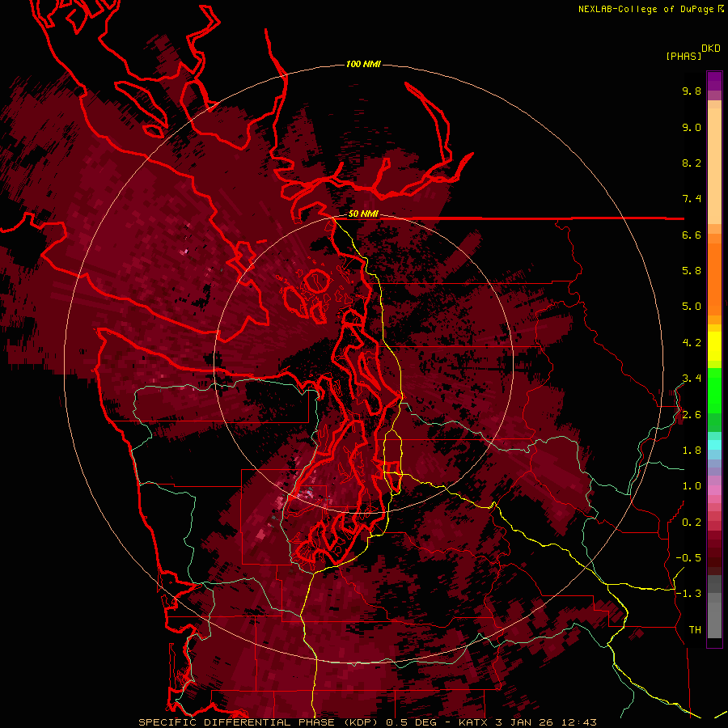Screen dimensions: 728x728
Task: Click the 3.4 value on the legend
Action: (692, 379)
